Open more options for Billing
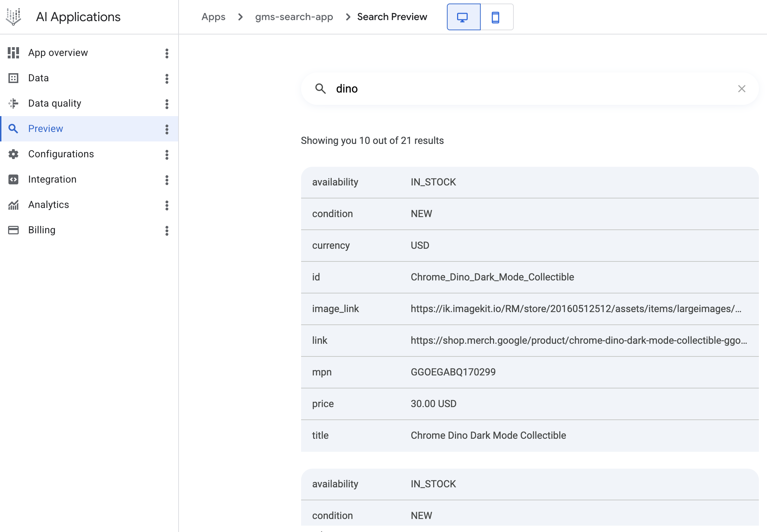Image resolution: width=767 pixels, height=532 pixels. 167,231
